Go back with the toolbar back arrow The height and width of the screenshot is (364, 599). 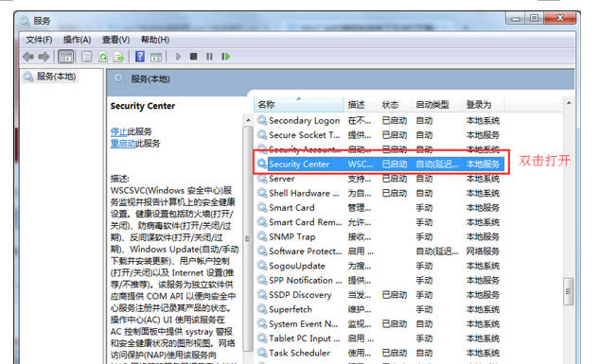point(28,57)
